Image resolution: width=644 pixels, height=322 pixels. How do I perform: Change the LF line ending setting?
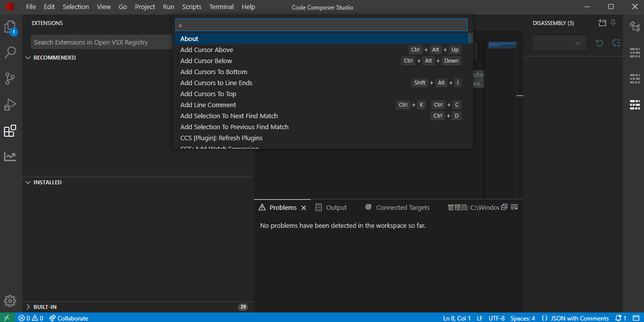pyautogui.click(x=480, y=318)
